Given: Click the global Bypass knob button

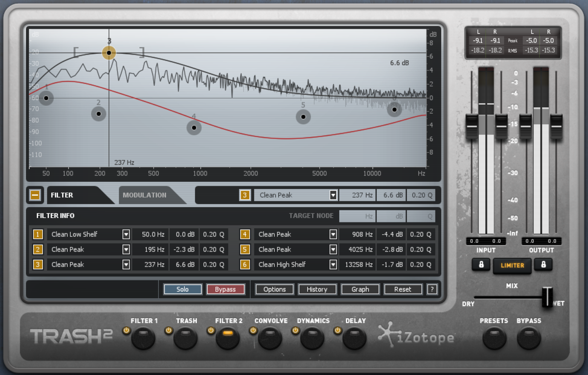Looking at the screenshot, I should [529, 338].
